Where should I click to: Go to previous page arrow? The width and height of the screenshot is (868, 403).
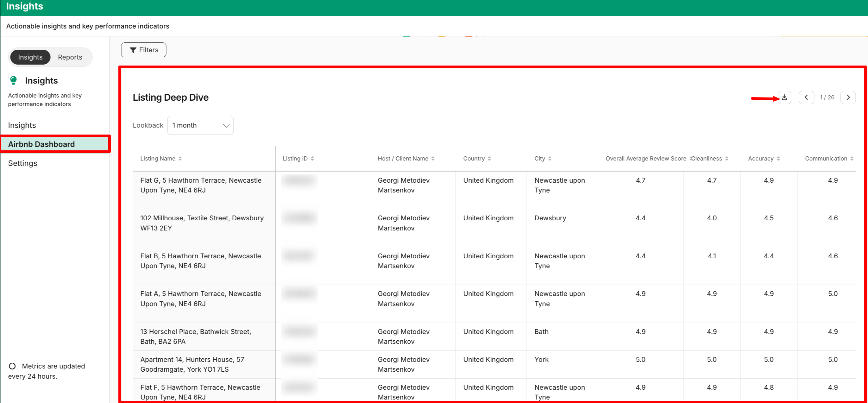[x=806, y=98]
